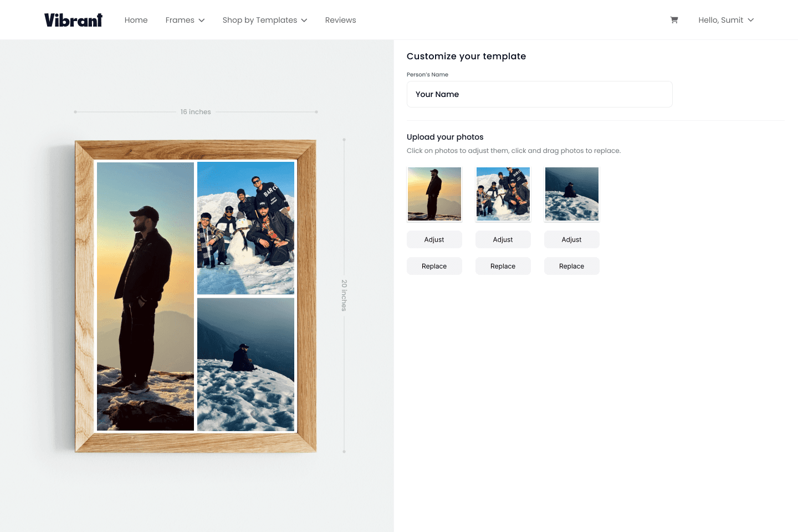The image size is (798, 532).
Task: Select the sitting-on-snow photo thumbnail
Action: [x=572, y=194]
